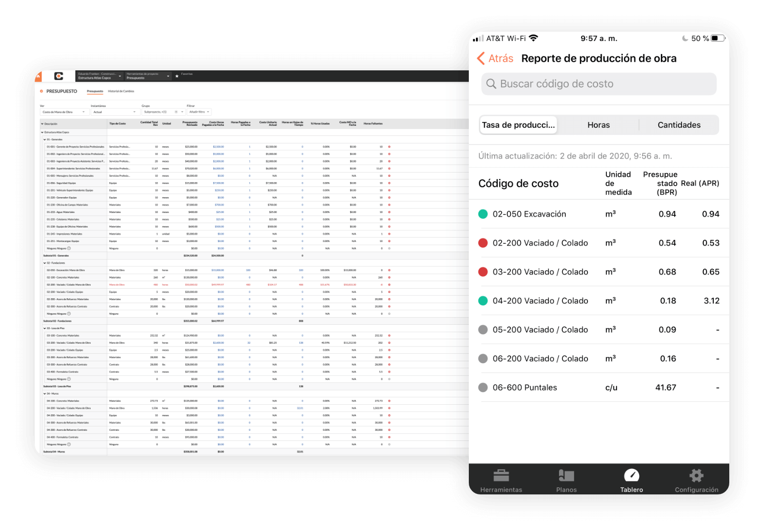
Task: Click the help icon in Losa de Piso Ninguno row
Action: click(69, 379)
